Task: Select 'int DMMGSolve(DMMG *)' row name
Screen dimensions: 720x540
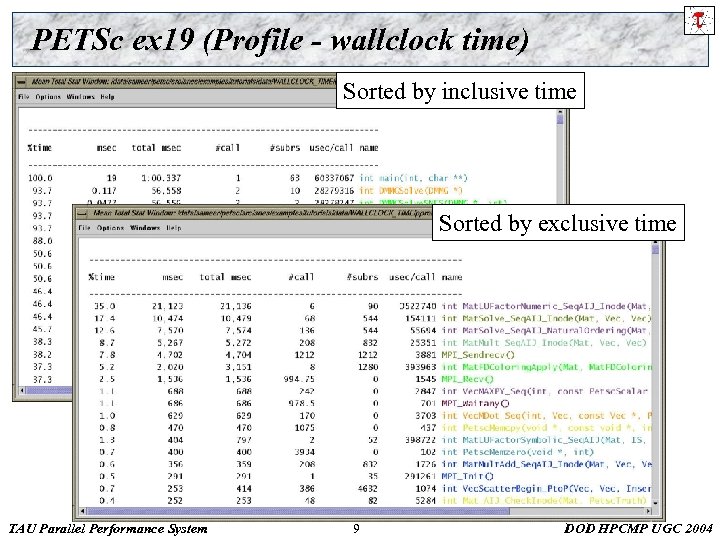Action: (x=411, y=190)
